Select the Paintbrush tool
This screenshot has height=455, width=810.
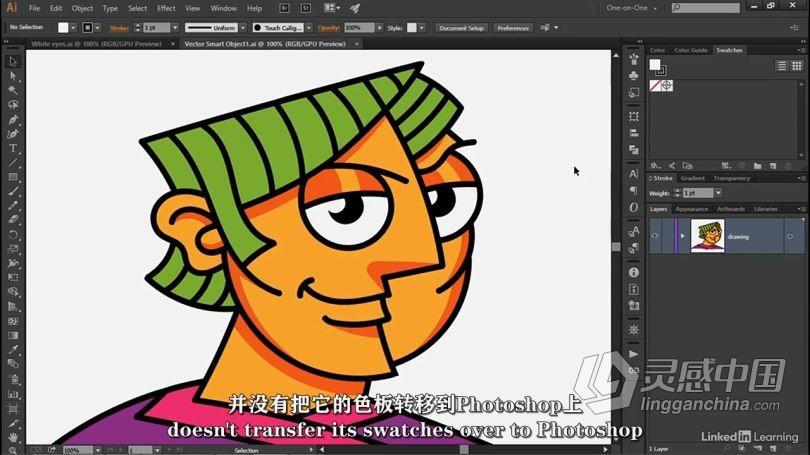click(x=13, y=192)
